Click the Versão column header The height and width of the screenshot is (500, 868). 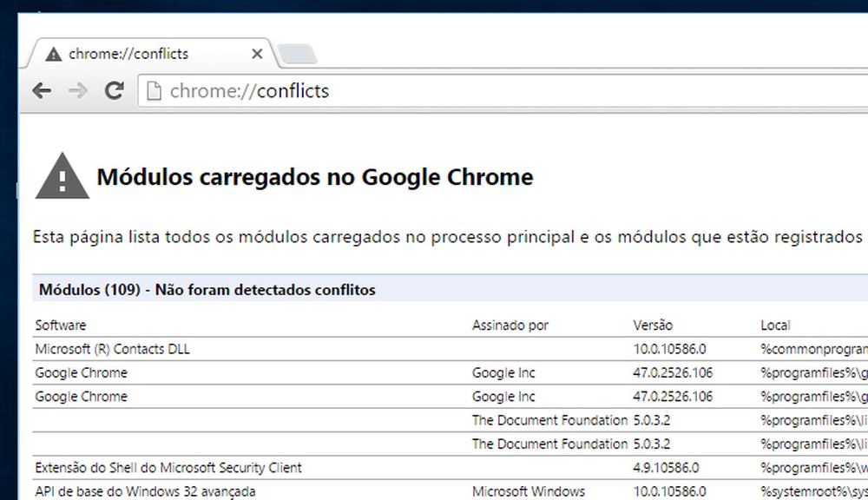653,325
